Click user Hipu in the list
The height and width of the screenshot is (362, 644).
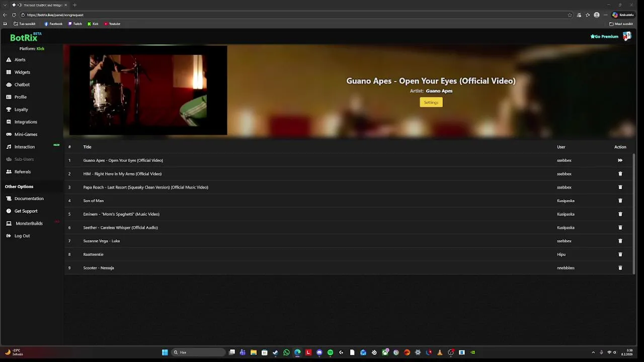(x=561, y=254)
